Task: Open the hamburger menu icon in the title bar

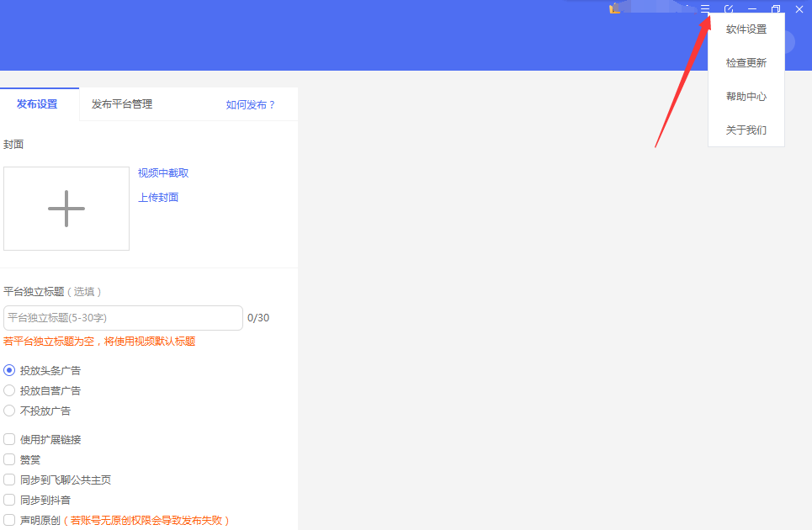Action: (705, 9)
